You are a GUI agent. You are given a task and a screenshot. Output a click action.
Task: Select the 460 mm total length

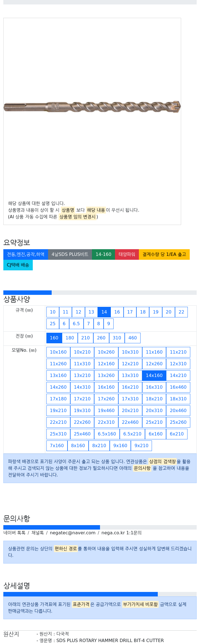[132, 338]
